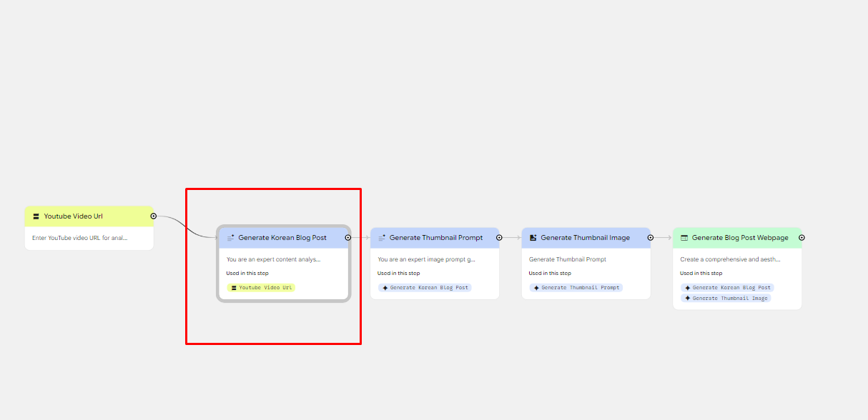
Task: Click the webpage icon on Generate Blog Post Webpage
Action: 684,238
